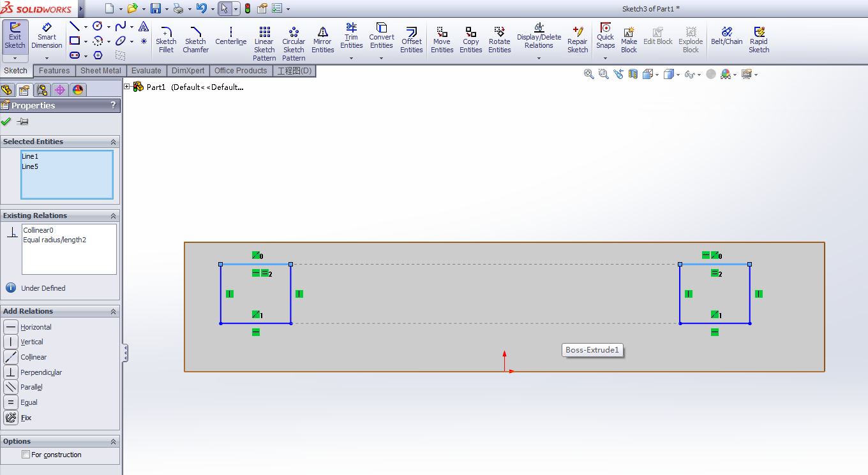Activate the Rapid Sketch tool
The image size is (868, 475).
(759, 41)
